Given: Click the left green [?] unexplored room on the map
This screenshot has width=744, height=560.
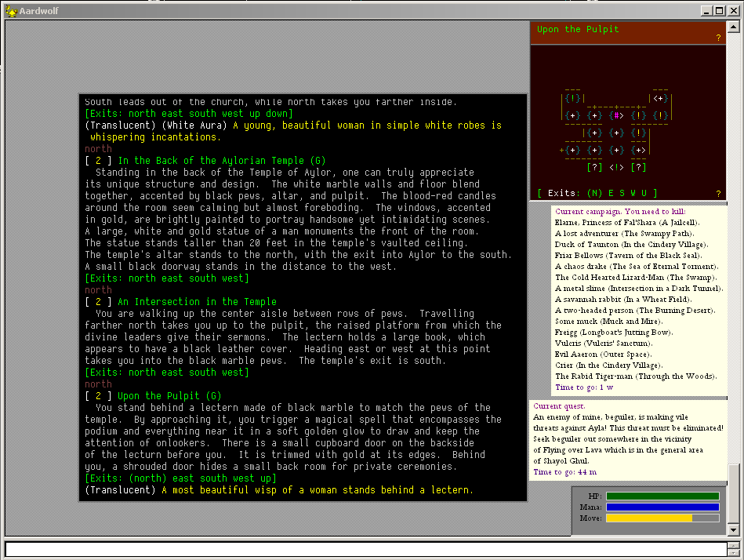Looking at the screenshot, I should click(x=595, y=167).
